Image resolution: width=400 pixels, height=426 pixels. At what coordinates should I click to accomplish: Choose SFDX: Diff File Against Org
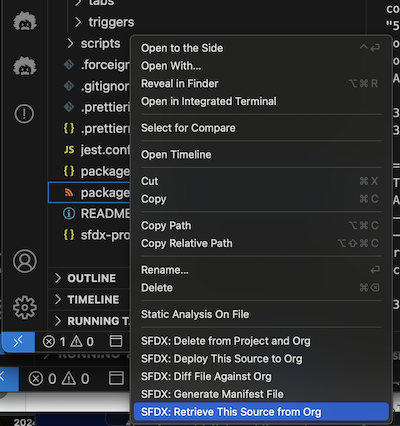(x=261, y=376)
